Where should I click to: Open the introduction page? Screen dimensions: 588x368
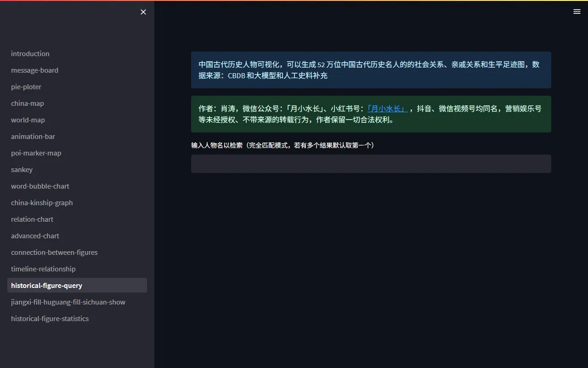click(x=30, y=53)
